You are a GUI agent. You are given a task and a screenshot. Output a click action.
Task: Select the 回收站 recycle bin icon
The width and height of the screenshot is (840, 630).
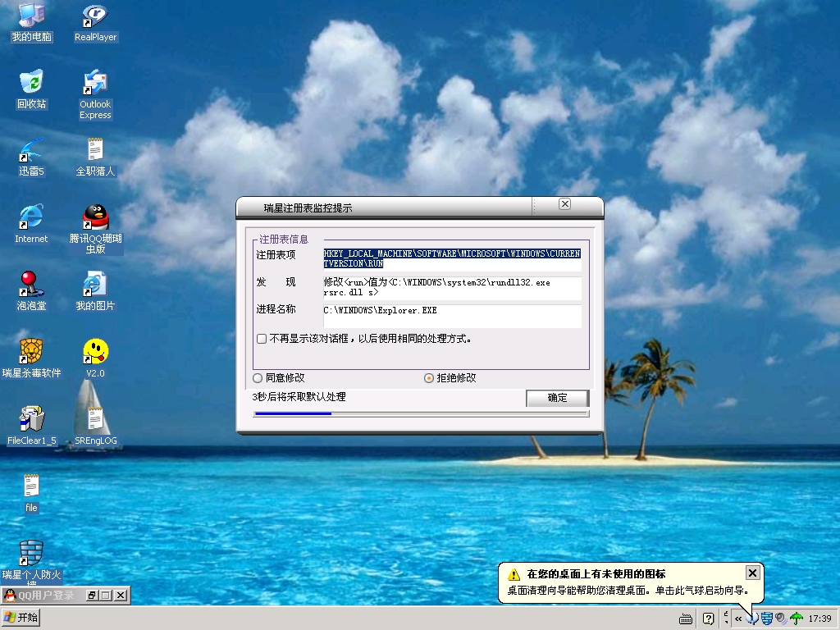point(32,89)
